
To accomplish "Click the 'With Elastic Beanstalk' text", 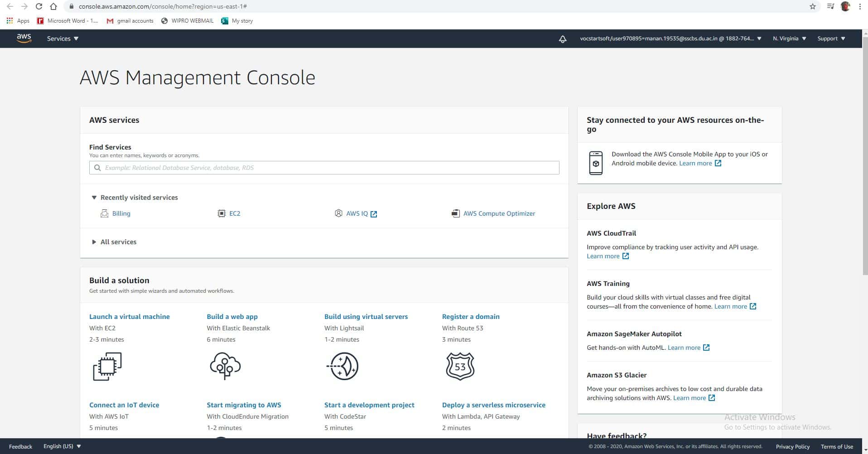I will (238, 328).
